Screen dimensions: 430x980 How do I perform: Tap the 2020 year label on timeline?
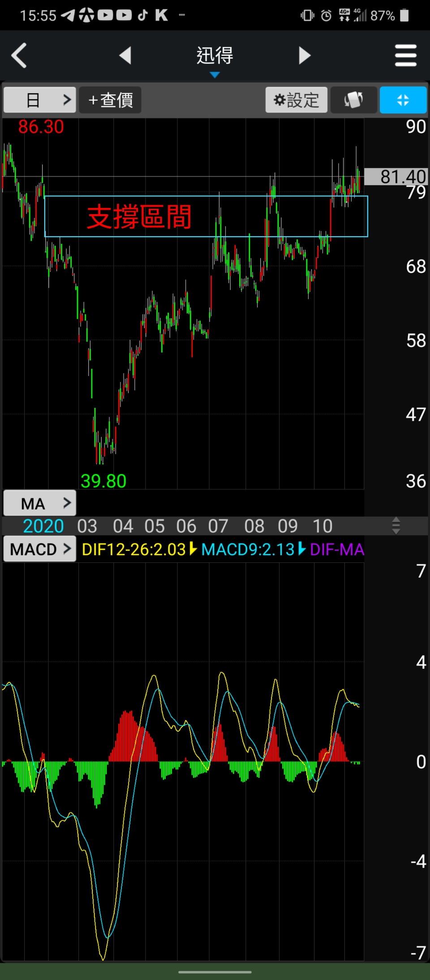coord(43,526)
